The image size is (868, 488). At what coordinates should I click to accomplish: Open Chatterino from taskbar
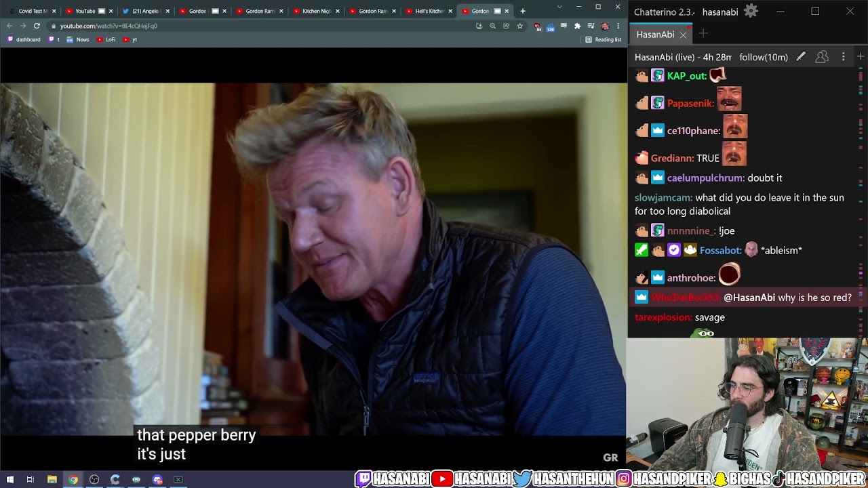click(x=115, y=480)
